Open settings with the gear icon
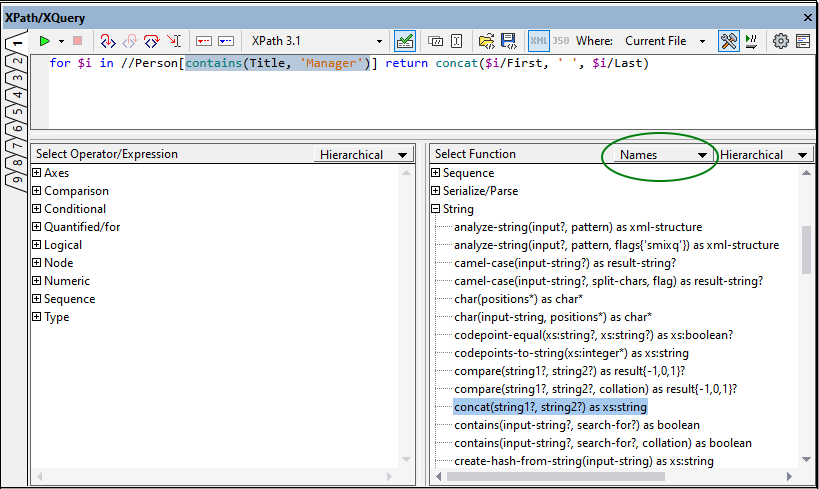Viewport: 819px width, 489px height. [x=780, y=41]
